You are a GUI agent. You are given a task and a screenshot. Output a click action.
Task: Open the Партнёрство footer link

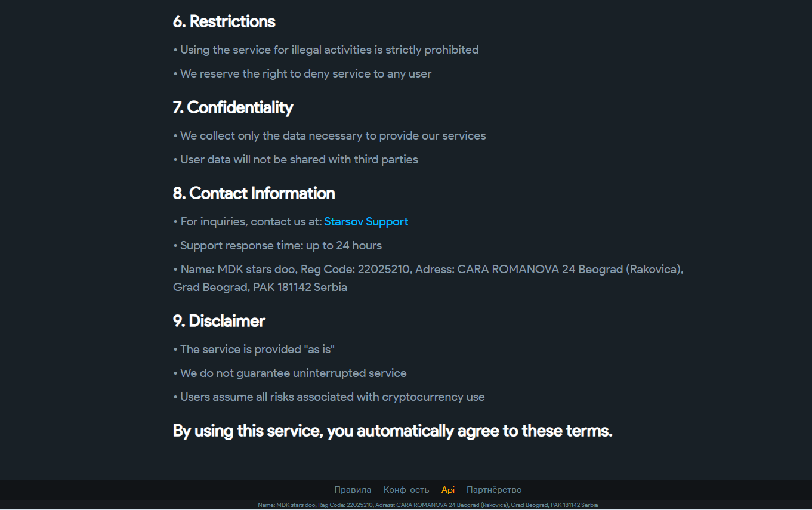click(494, 490)
